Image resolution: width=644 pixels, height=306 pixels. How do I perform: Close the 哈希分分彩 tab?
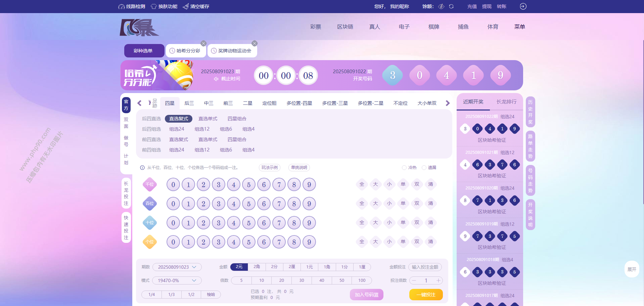pyautogui.click(x=203, y=43)
